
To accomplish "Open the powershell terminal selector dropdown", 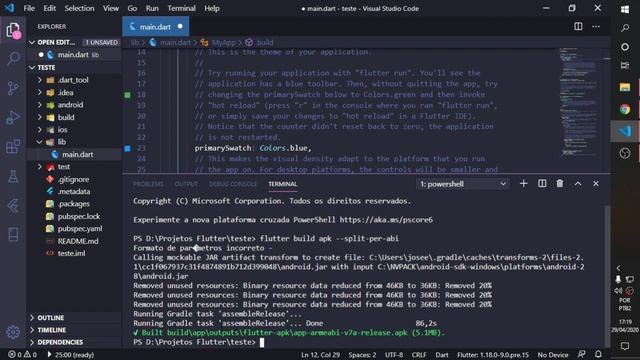I will click(463, 184).
